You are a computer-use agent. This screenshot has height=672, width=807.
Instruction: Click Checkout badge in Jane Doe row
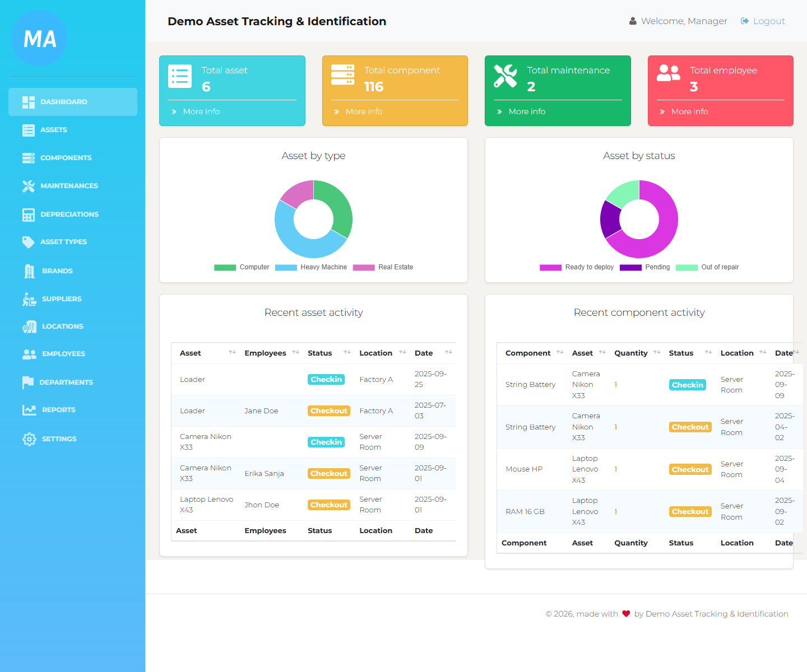pos(329,411)
